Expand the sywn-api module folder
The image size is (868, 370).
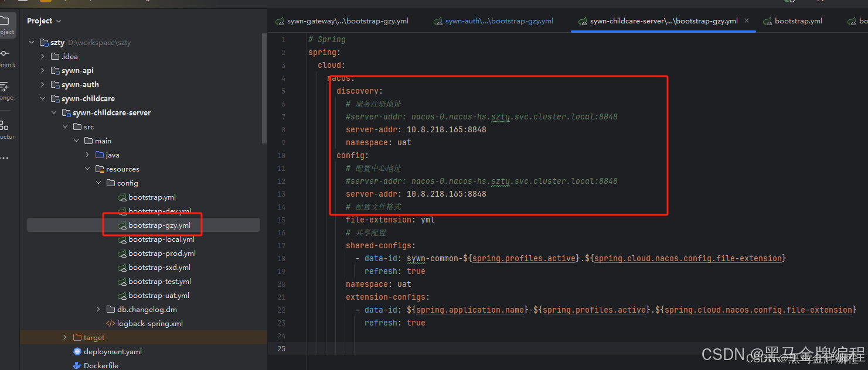coord(43,70)
